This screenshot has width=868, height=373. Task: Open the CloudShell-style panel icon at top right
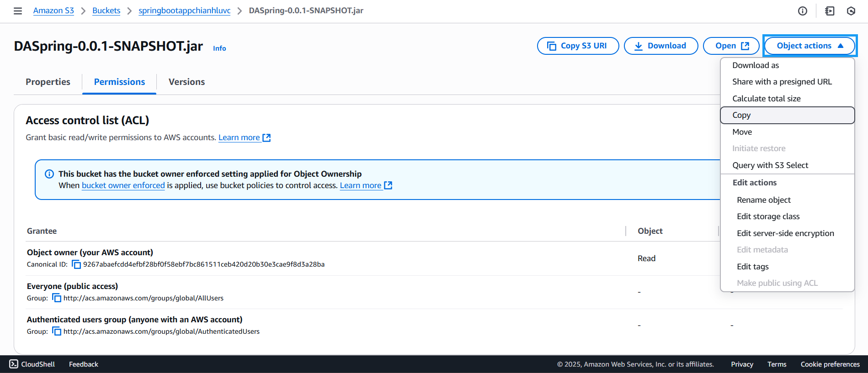[830, 11]
